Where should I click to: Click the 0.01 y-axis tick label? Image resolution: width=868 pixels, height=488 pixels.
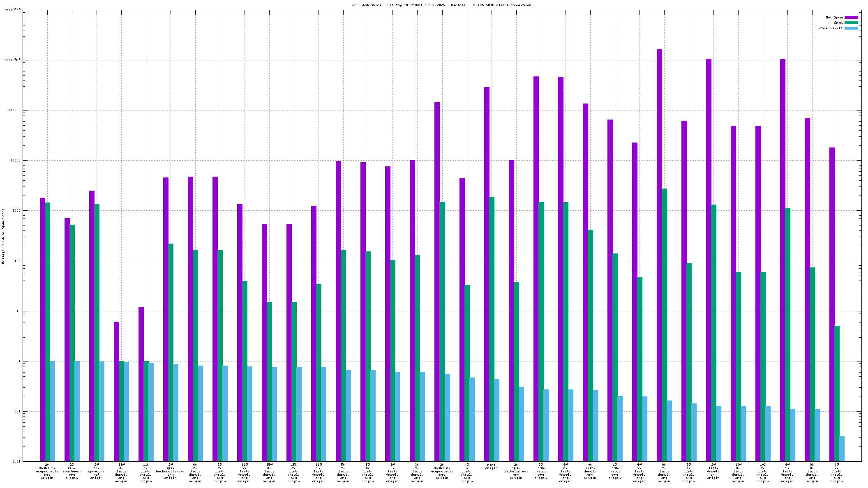pyautogui.click(x=16, y=461)
